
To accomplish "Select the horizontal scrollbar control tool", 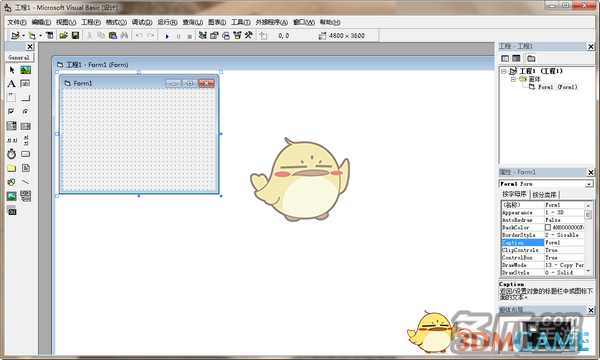I will point(11,140).
